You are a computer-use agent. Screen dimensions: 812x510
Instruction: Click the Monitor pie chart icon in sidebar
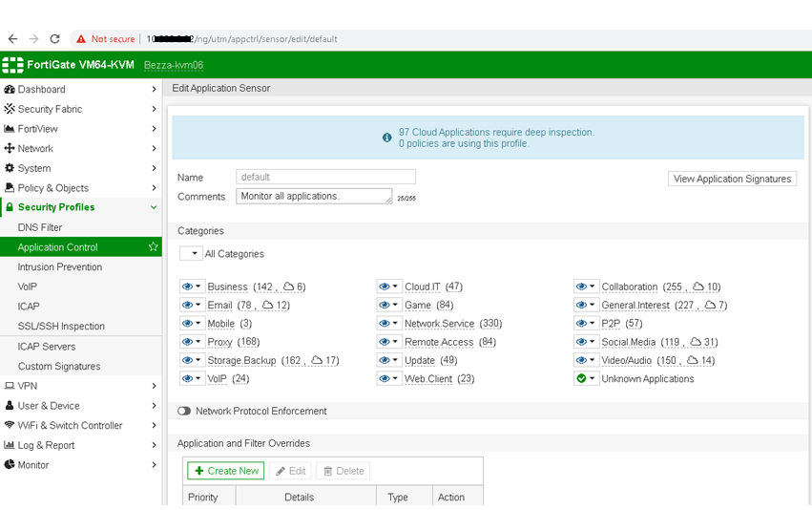[x=10, y=465]
